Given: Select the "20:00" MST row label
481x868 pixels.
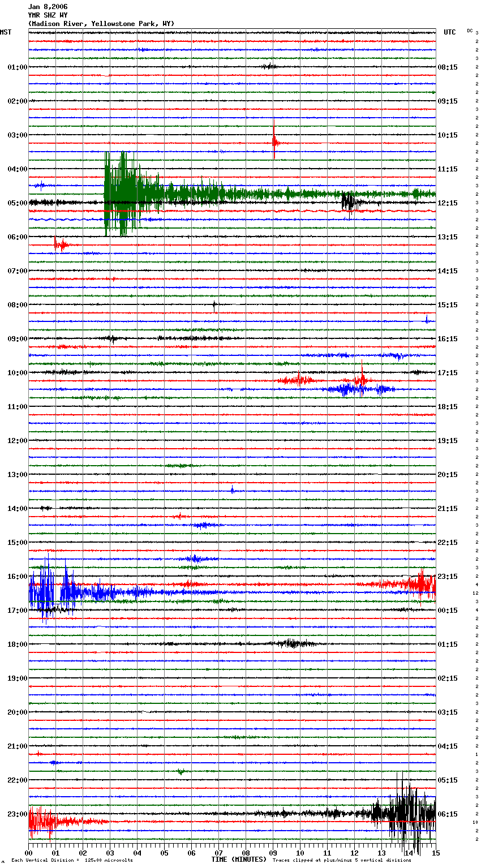Looking at the screenshot, I should pyautogui.click(x=18, y=712).
